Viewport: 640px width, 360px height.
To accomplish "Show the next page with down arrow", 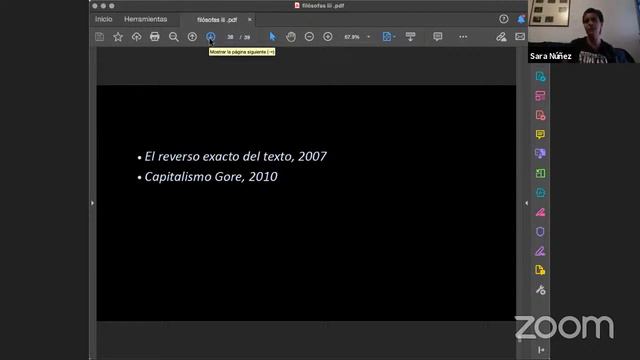I will 211,37.
